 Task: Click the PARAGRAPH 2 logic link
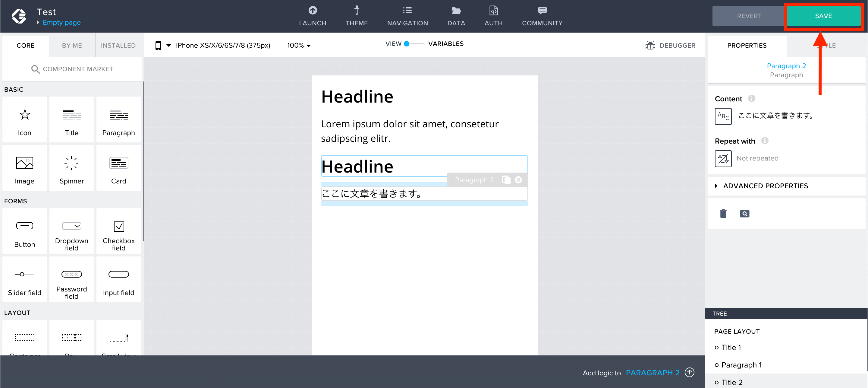652,373
